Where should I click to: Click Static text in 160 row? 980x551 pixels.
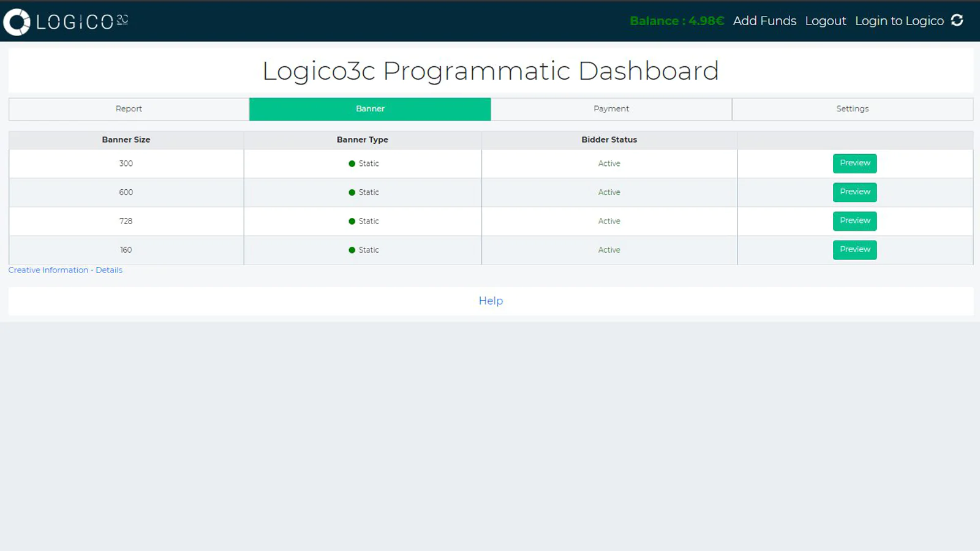coord(369,250)
